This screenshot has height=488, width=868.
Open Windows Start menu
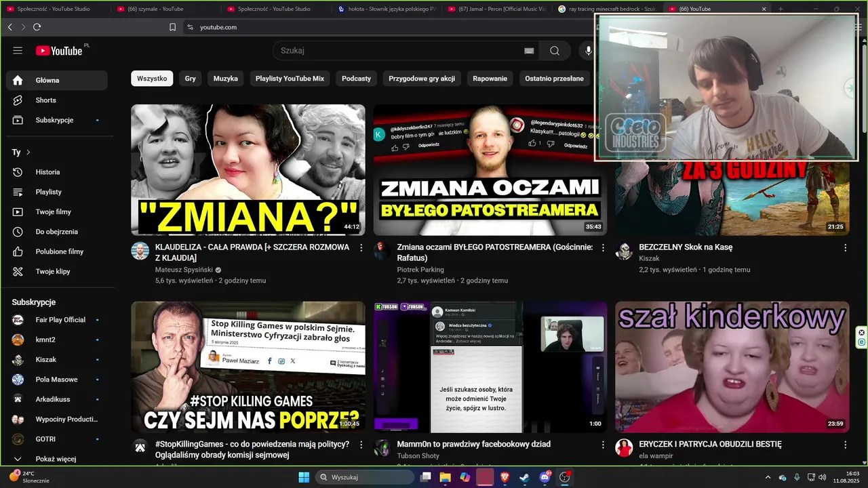pos(304,477)
